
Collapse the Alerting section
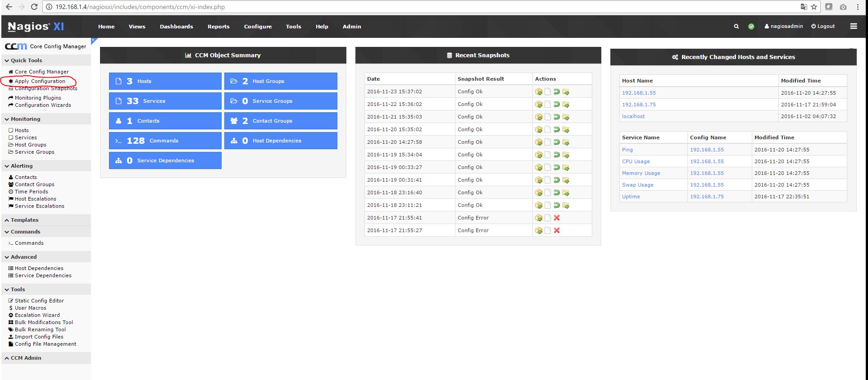[x=46, y=166]
